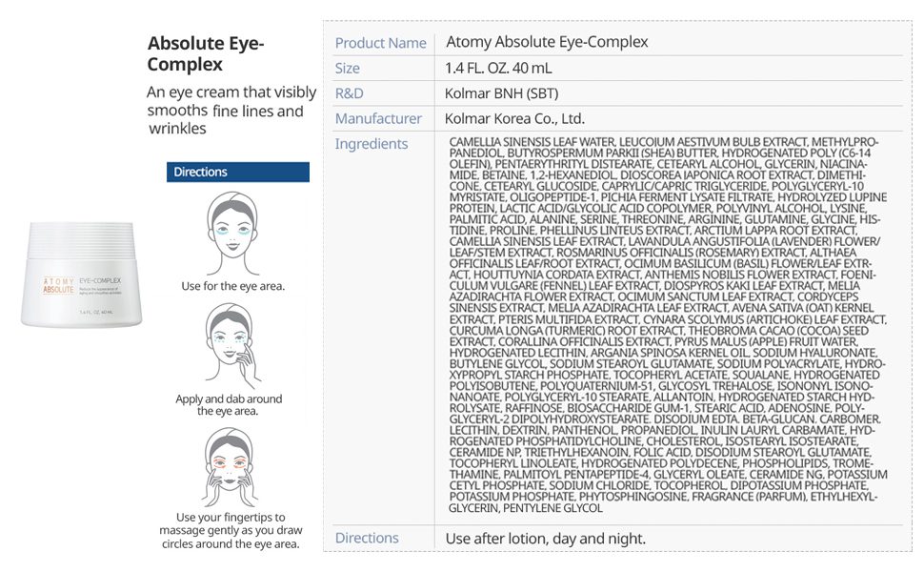Click the Kolmar BNH (SBT) text
This screenshot has height=572, width=924.
pyautogui.click(x=501, y=93)
